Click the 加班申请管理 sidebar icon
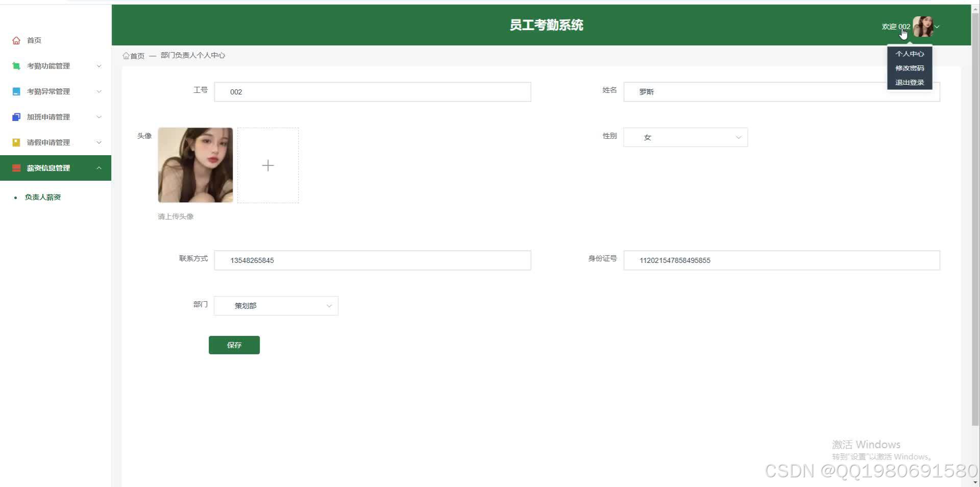980x487 pixels. click(16, 116)
